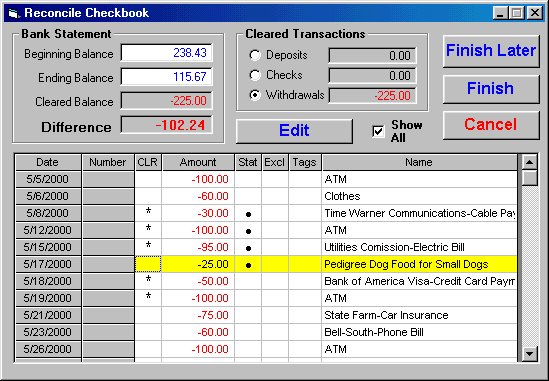Toggle CLR cell for 5/5/2000 ATM row

(x=148, y=179)
